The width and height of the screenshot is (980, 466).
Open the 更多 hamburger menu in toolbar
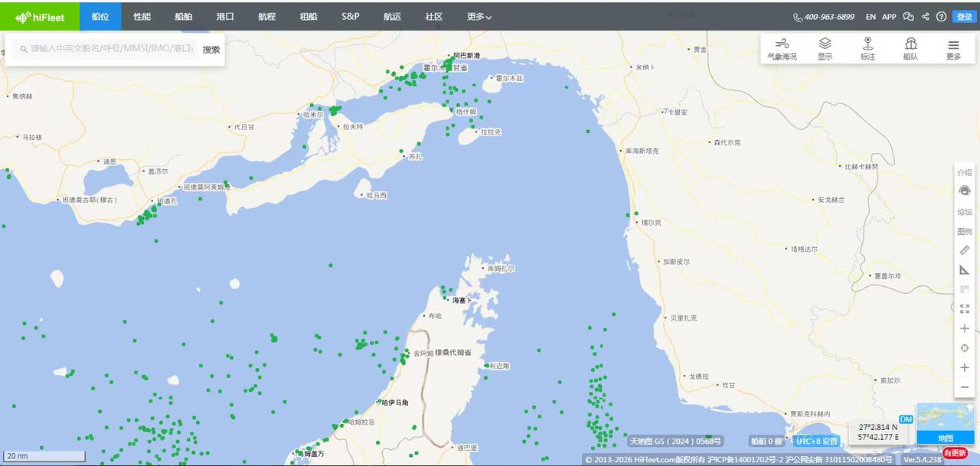point(953,49)
